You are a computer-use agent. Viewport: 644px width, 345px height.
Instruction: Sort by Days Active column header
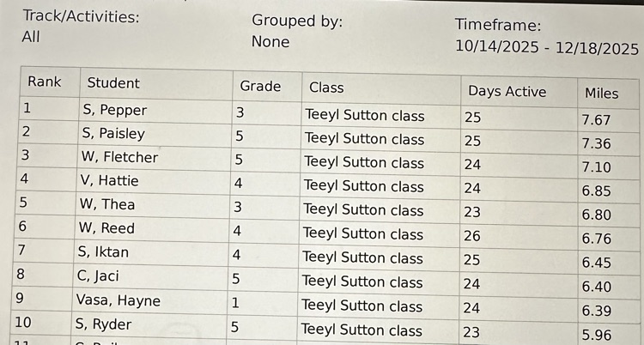507,91
